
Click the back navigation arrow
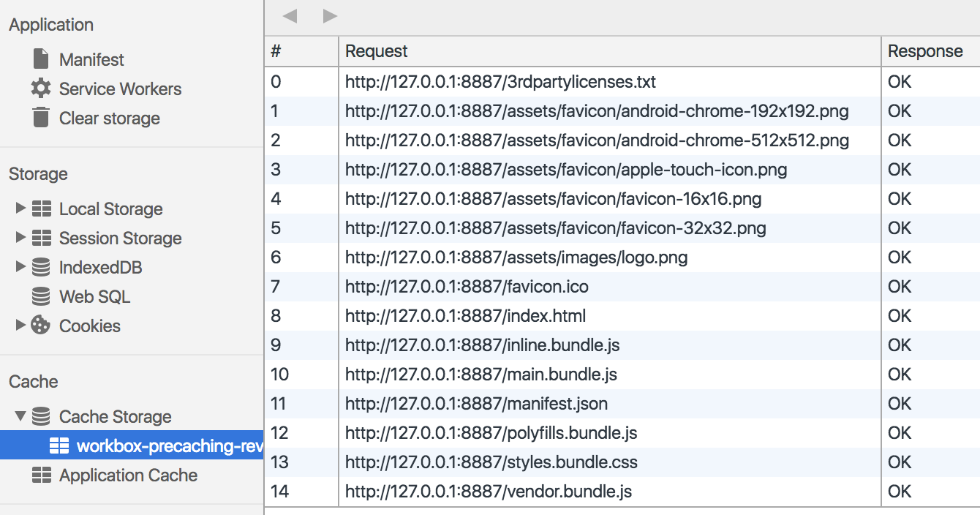[x=291, y=15]
